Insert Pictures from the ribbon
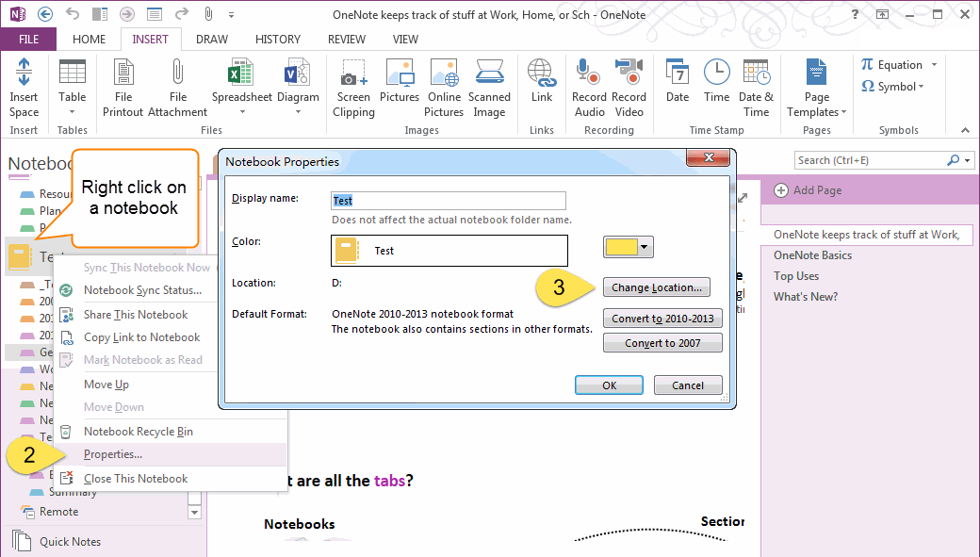Viewport: 980px width, 557px height. pyautogui.click(x=400, y=81)
